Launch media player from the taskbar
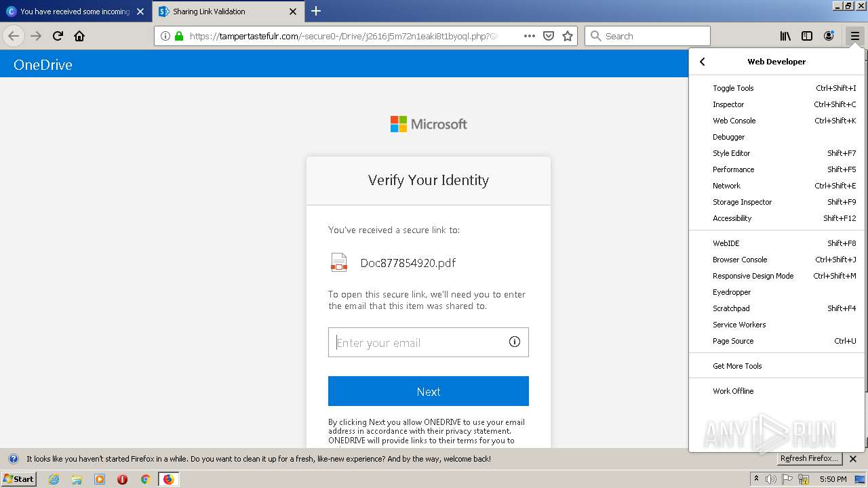This screenshot has height=488, width=868. 100,479
